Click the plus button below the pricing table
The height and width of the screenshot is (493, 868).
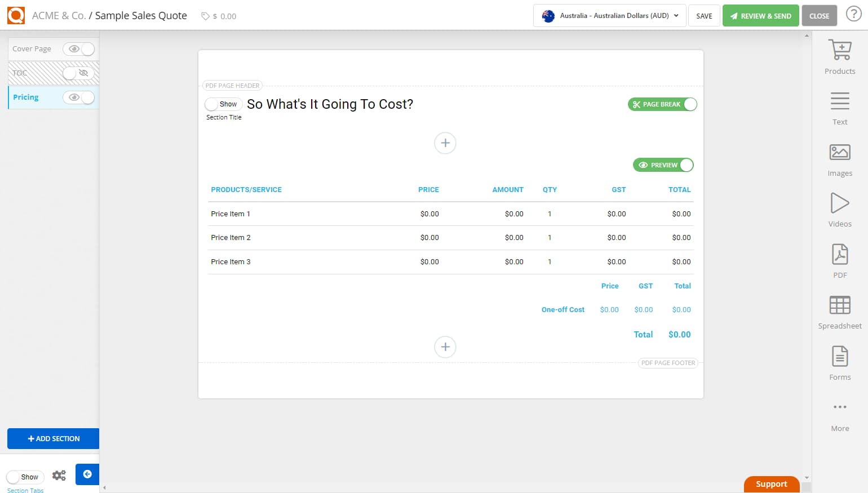coord(445,347)
